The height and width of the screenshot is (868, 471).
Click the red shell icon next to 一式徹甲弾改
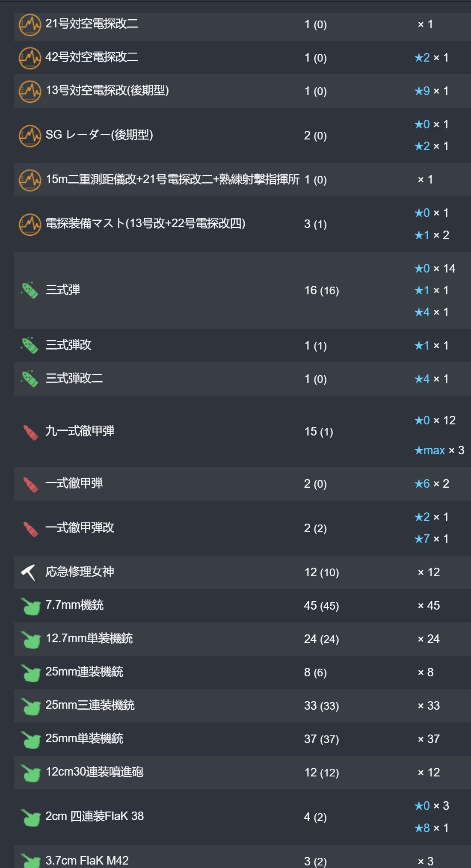(30, 529)
